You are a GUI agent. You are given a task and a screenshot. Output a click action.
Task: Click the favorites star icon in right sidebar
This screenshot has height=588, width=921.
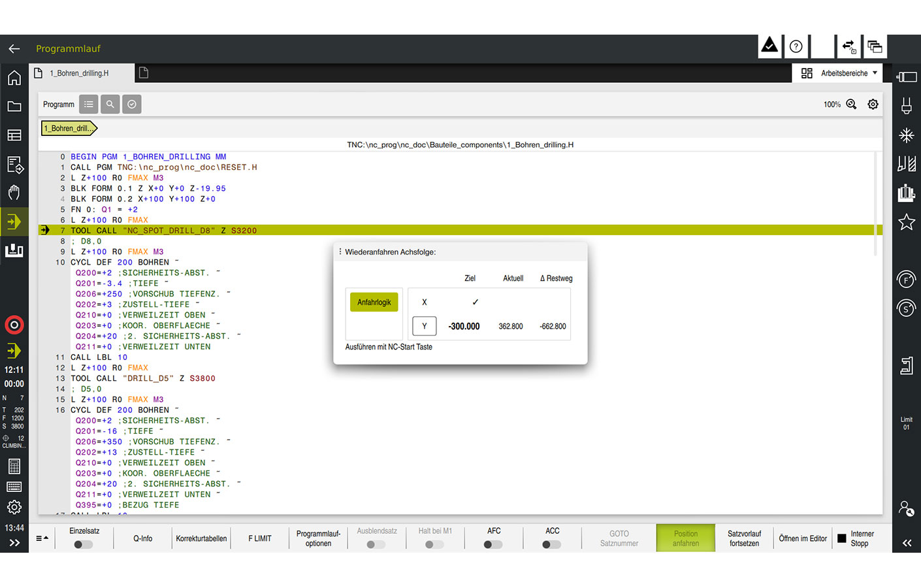click(906, 222)
